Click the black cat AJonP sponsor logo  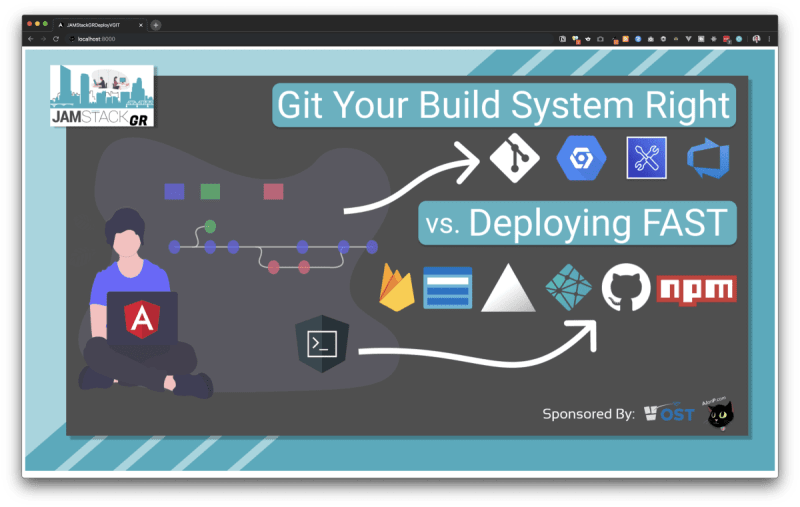719,414
